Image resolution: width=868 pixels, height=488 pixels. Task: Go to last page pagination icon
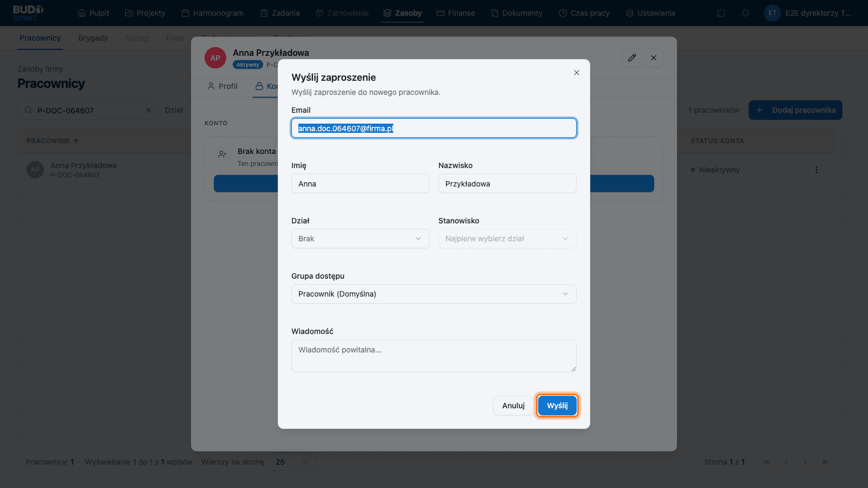(825, 462)
